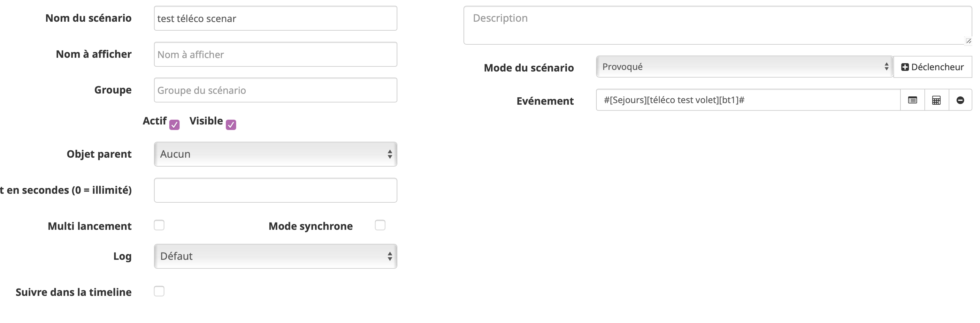Uncheck the Visible checkbox
This screenshot has height=323, width=980.
point(231,125)
